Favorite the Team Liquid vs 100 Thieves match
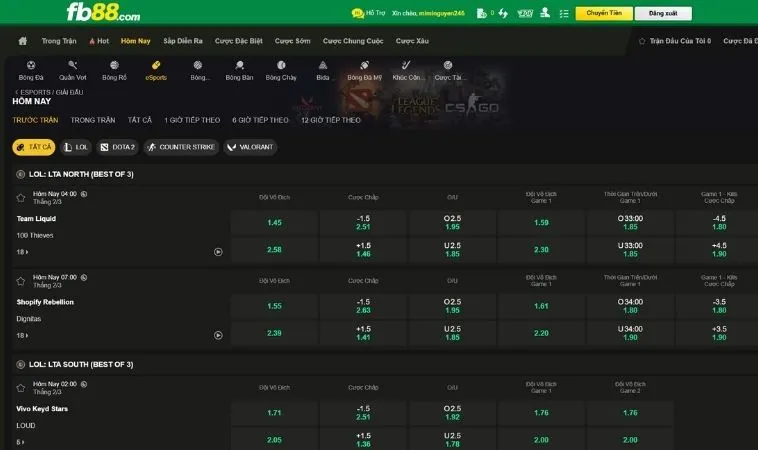 pos(21,197)
